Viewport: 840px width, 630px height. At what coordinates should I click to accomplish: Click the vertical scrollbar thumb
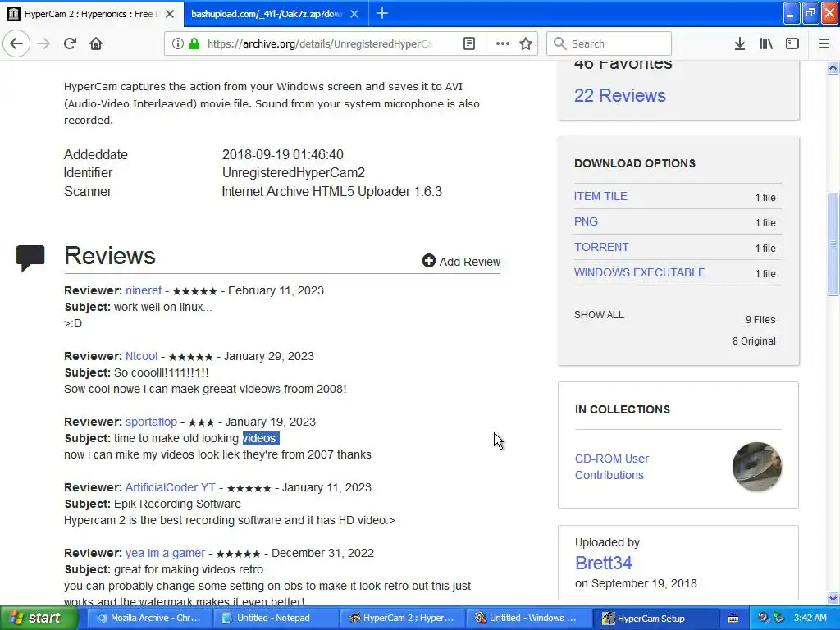(x=833, y=244)
